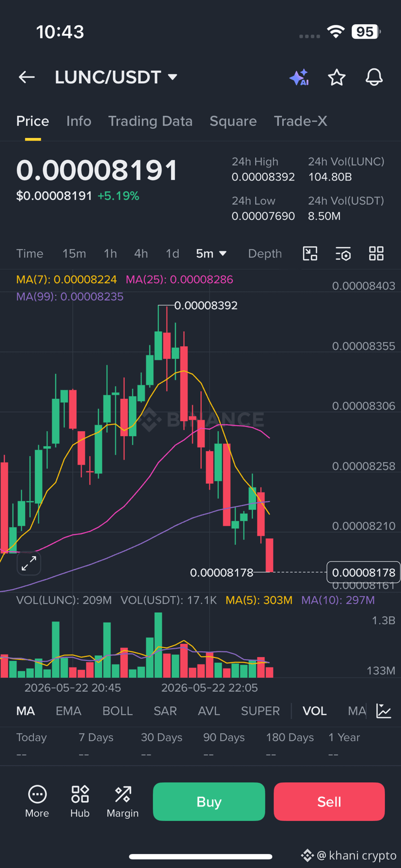This screenshot has height=868, width=401.
Task: Tap the Today performance value
Action: [x=21, y=754]
